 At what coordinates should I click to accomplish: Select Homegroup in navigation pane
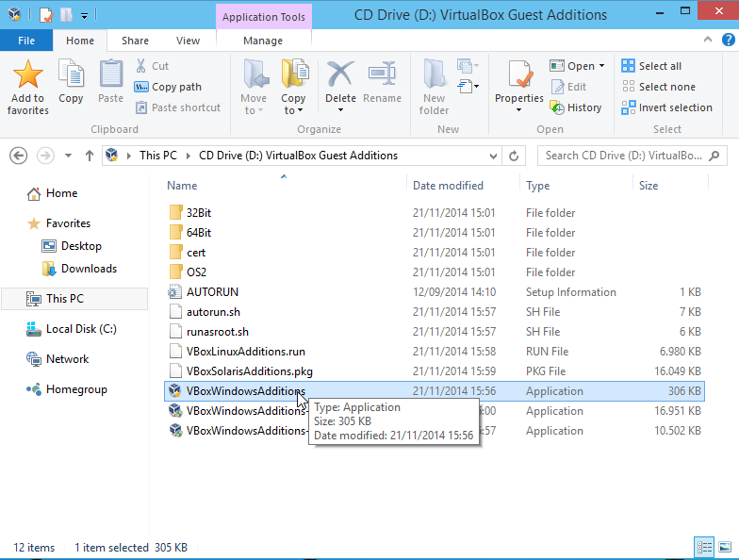[67, 389]
